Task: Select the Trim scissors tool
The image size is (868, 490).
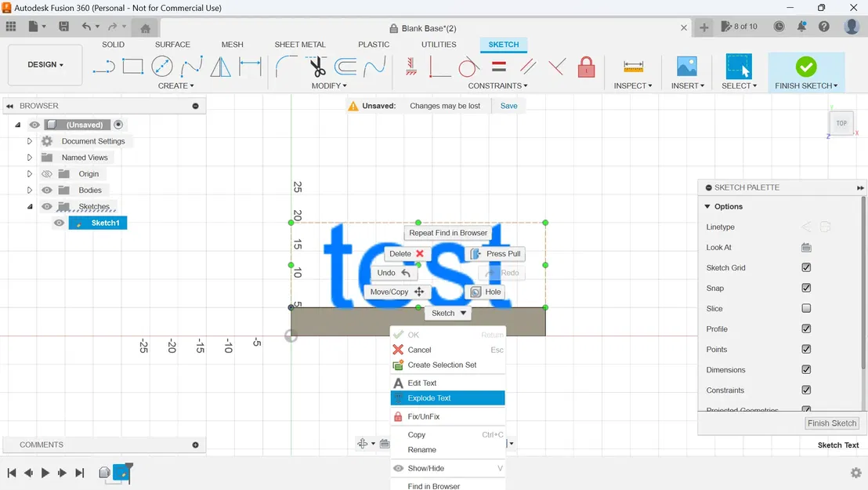Action: coord(316,67)
